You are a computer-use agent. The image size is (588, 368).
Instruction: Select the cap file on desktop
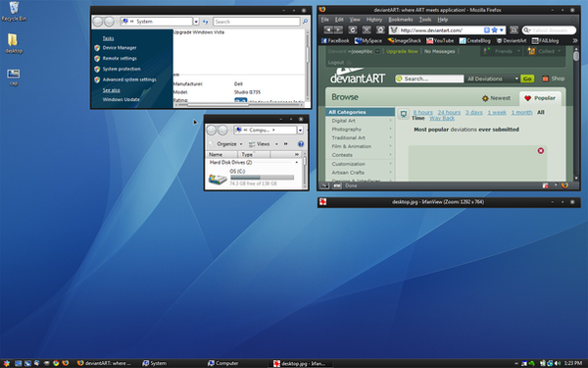(14, 77)
